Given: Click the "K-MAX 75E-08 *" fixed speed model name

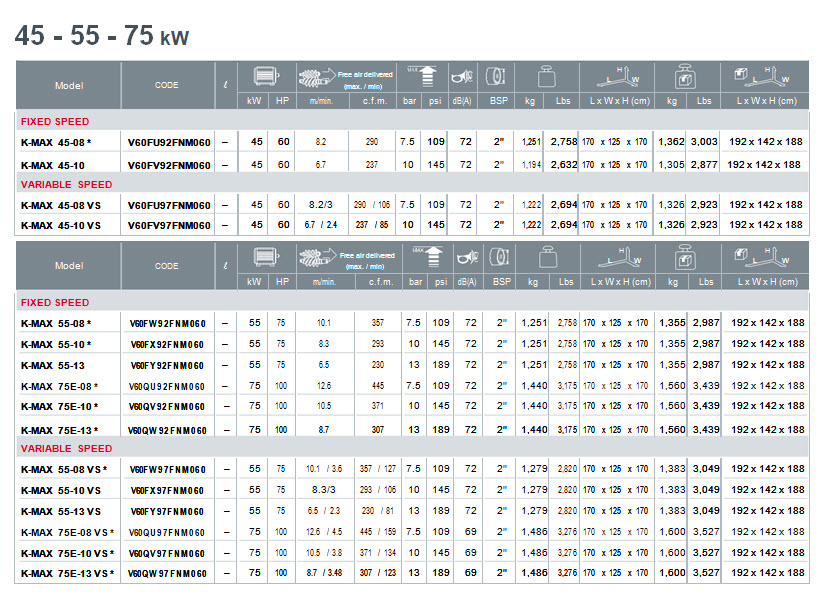Looking at the screenshot, I should point(59,387).
